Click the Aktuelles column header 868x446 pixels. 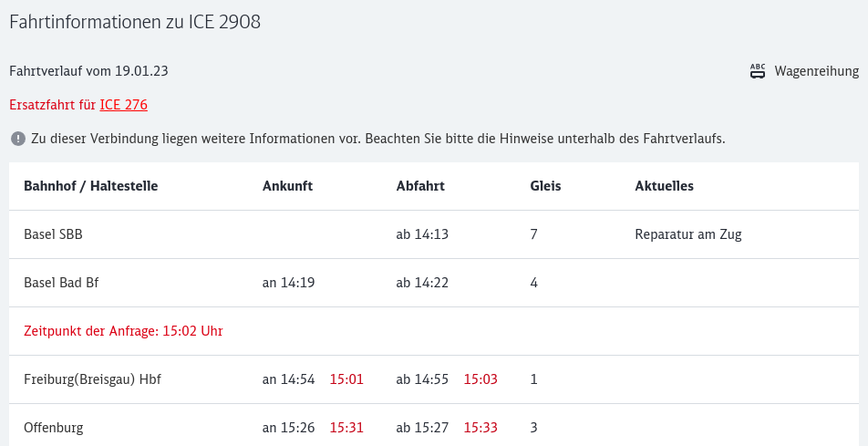[x=664, y=186]
